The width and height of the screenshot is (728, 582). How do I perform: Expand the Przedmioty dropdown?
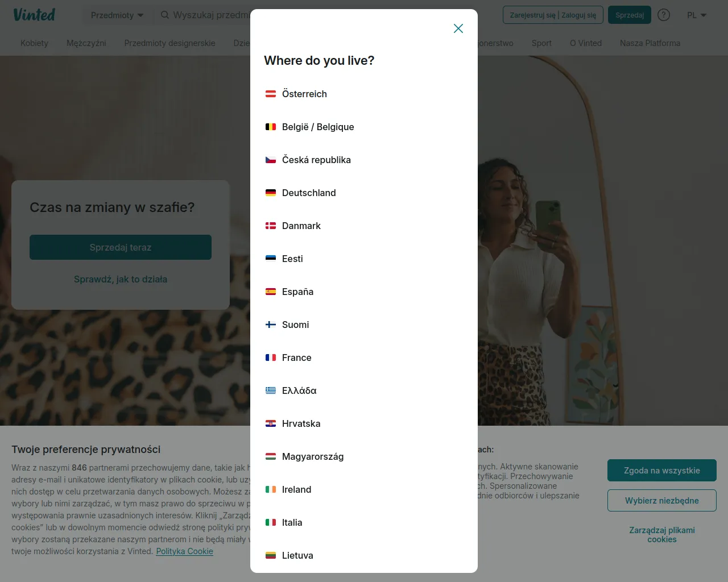pos(117,15)
